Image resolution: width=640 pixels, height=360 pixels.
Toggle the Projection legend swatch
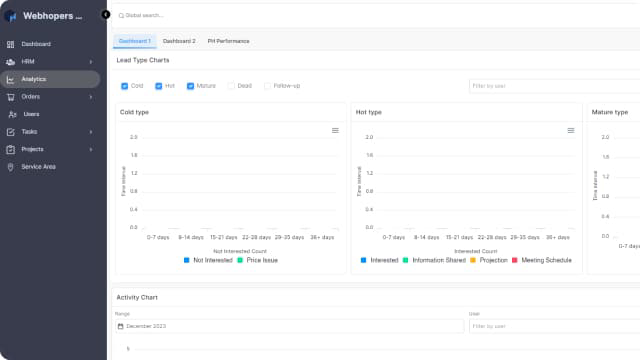473,260
